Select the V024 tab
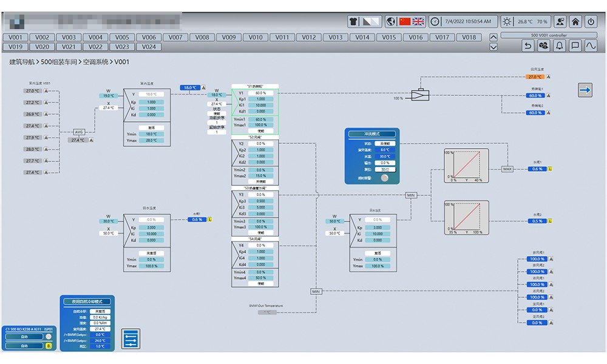The width and height of the screenshot is (607, 364). pos(149,47)
